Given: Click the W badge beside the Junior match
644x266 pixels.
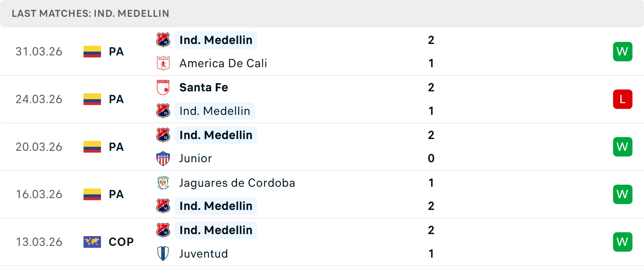Looking at the screenshot, I should (623, 147).
